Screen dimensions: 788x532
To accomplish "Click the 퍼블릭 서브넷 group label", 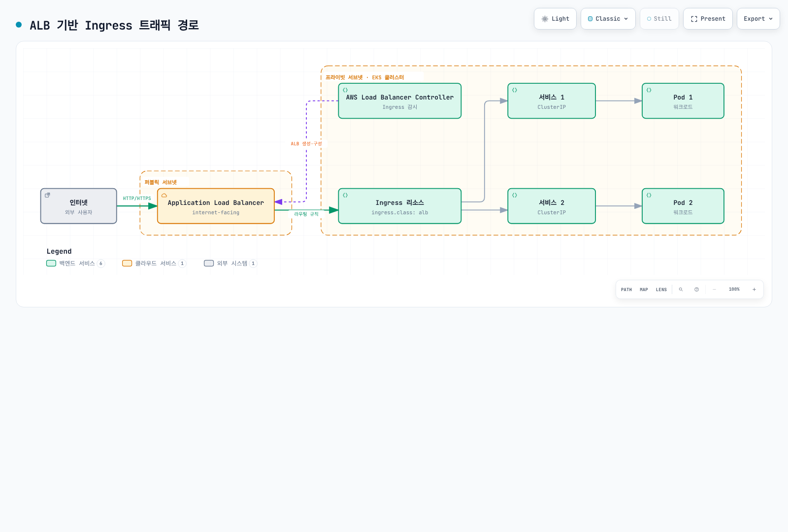I will pos(161,182).
